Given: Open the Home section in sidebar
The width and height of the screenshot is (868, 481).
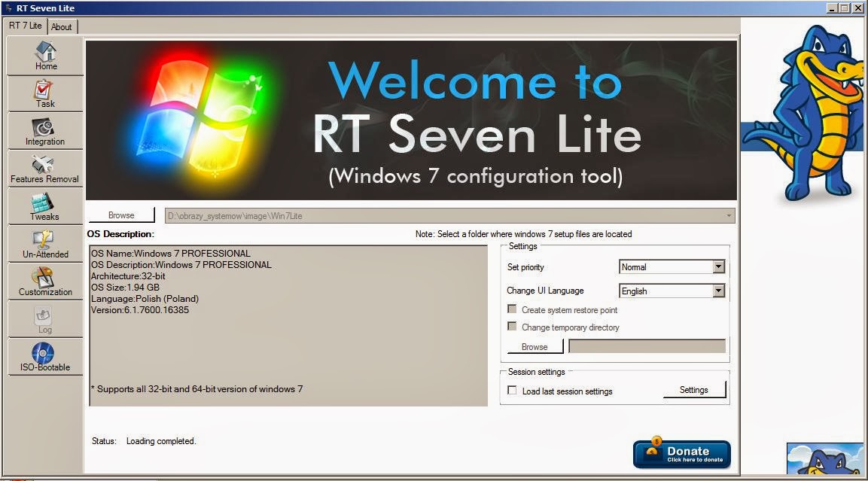Looking at the screenshot, I should point(45,56).
